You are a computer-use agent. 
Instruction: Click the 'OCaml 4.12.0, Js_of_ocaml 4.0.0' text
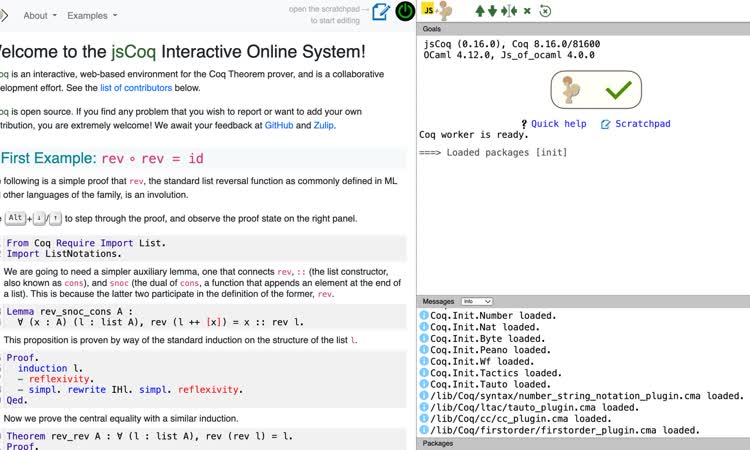(509, 55)
